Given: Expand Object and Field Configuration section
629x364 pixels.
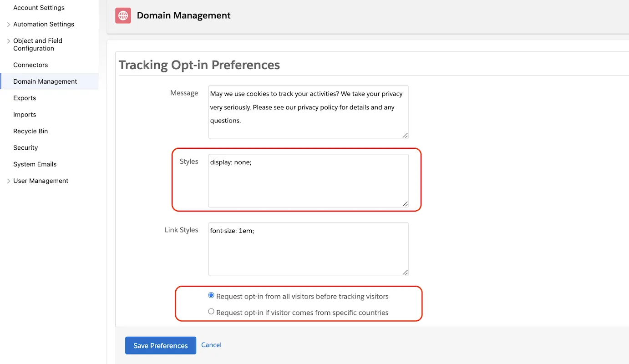Looking at the screenshot, I should pos(9,41).
